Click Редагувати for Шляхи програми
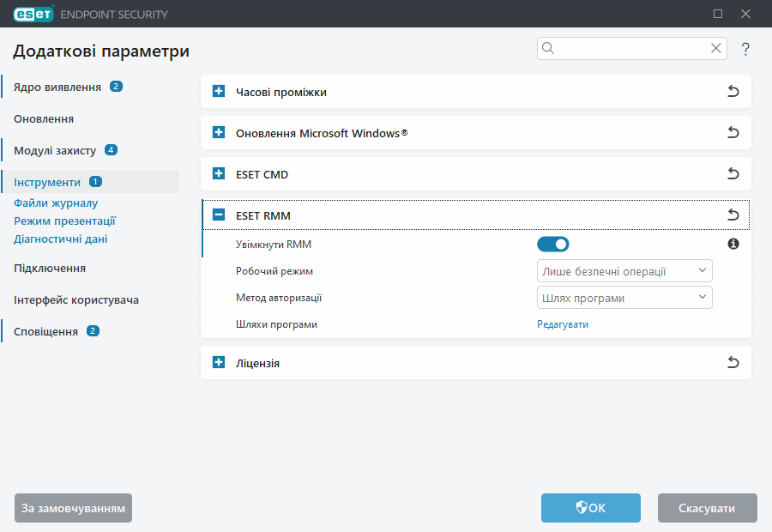Image resolution: width=772 pixels, height=532 pixels. (x=564, y=323)
